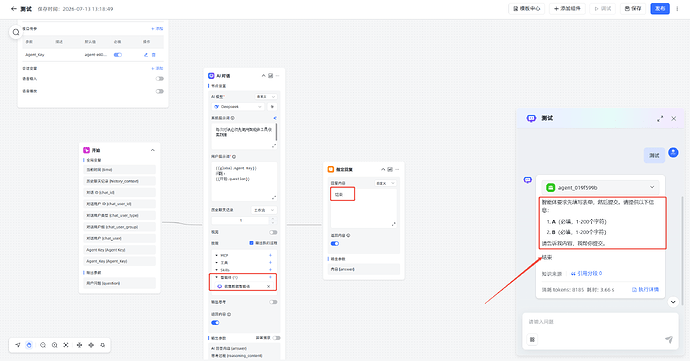Image resolution: width=690 pixels, height=361 pixels.
Task: Toggle the 视觉 switch in AI 对话 node
Action: click(x=273, y=232)
